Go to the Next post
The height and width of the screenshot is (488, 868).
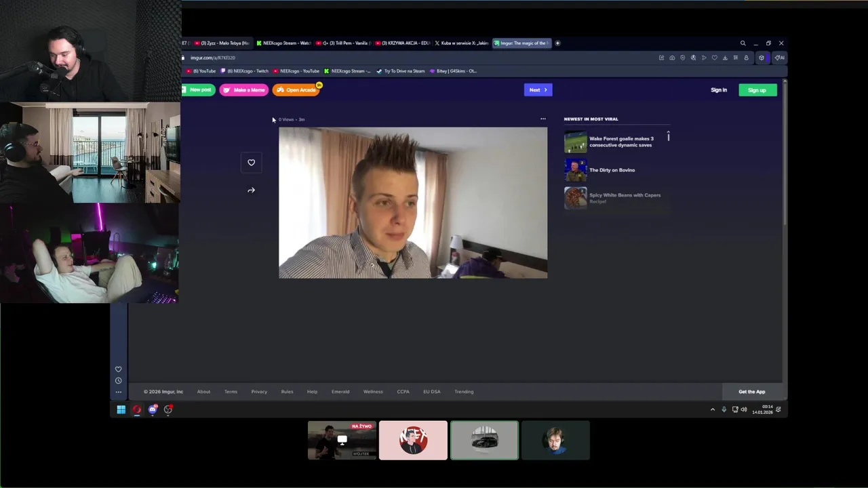click(x=538, y=90)
